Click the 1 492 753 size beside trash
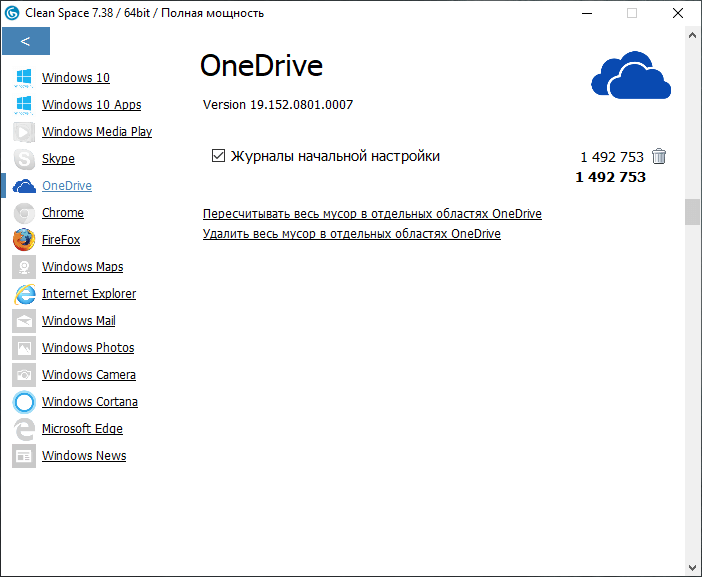 pyautogui.click(x=612, y=157)
